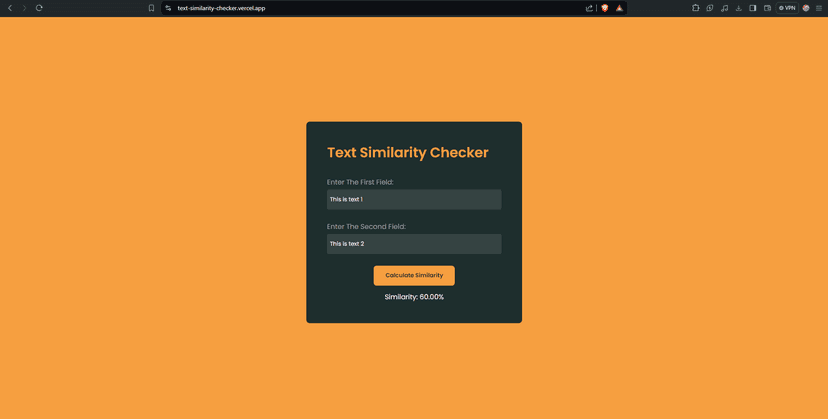Click the VPN button in toolbar
Image resolution: width=828 pixels, height=419 pixels.
(787, 8)
